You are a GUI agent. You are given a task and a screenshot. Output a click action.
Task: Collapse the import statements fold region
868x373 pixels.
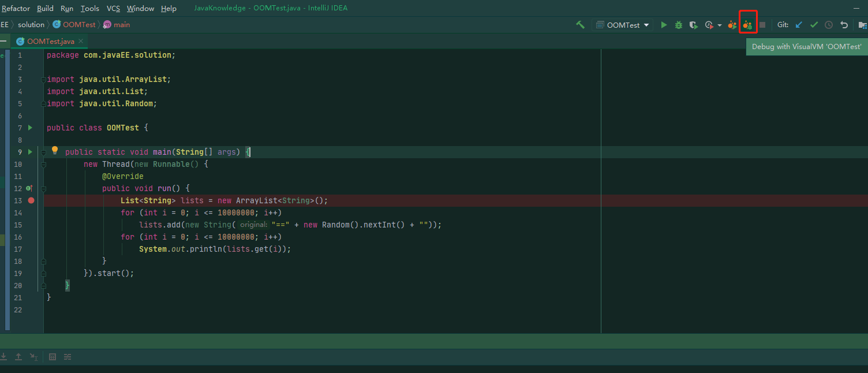coord(43,79)
